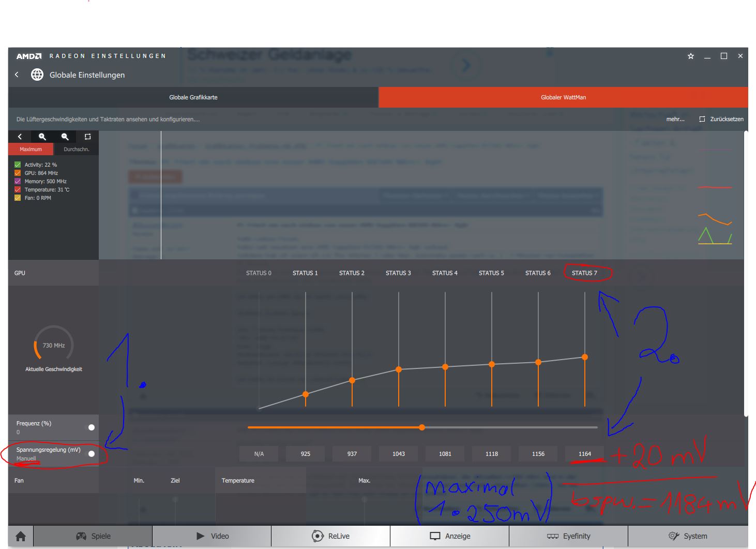The height and width of the screenshot is (549, 756).
Task: Click the STATUS 0 N/A voltage field
Action: (259, 454)
